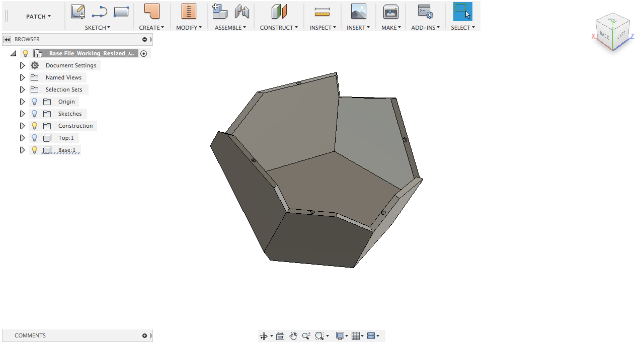Expand the Document Settings node
Image resolution: width=644 pixels, height=344 pixels.
[22, 65]
